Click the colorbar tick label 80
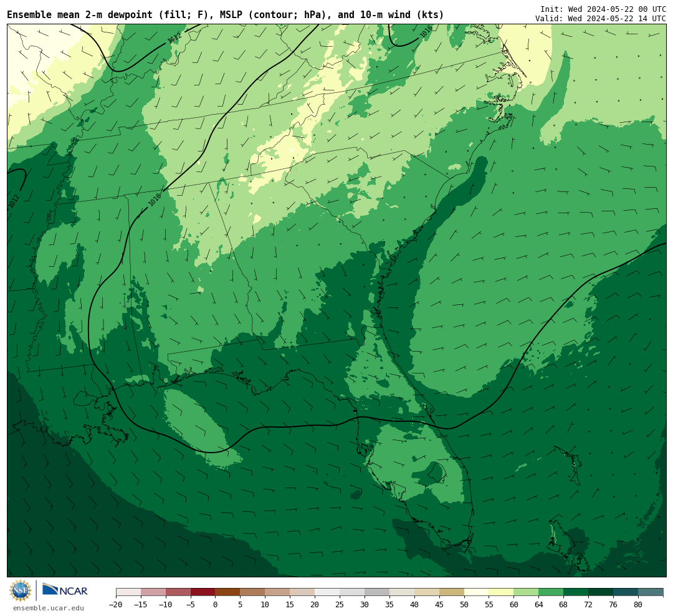 (638, 605)
